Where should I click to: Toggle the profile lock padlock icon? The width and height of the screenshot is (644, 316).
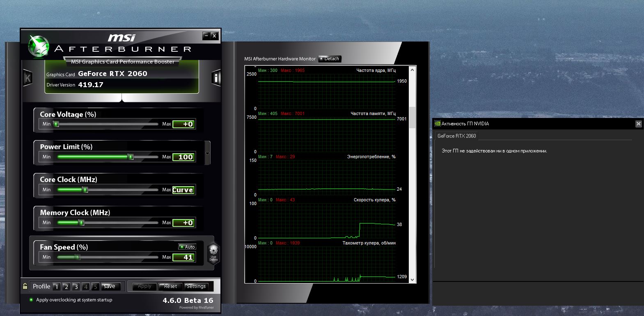[x=25, y=286]
